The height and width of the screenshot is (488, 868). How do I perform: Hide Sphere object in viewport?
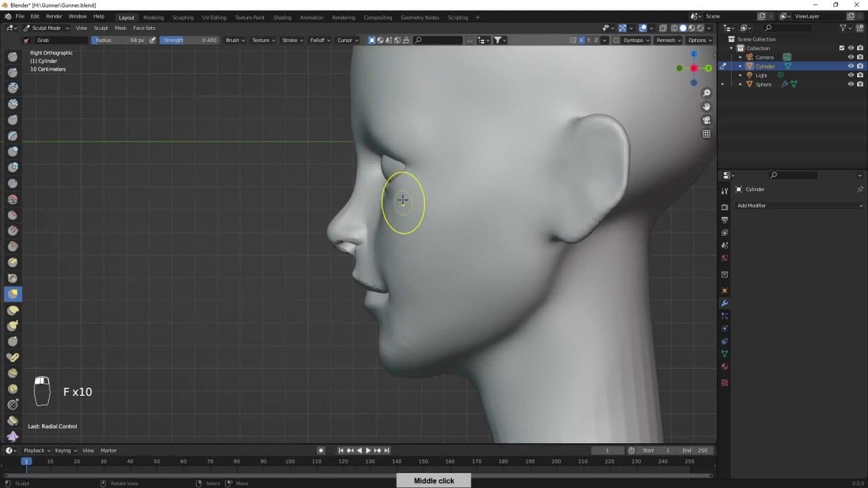(x=850, y=84)
